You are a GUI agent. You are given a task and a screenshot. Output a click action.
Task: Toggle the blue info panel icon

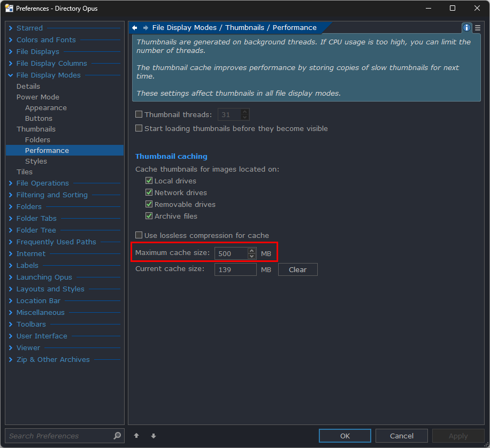[x=466, y=28]
